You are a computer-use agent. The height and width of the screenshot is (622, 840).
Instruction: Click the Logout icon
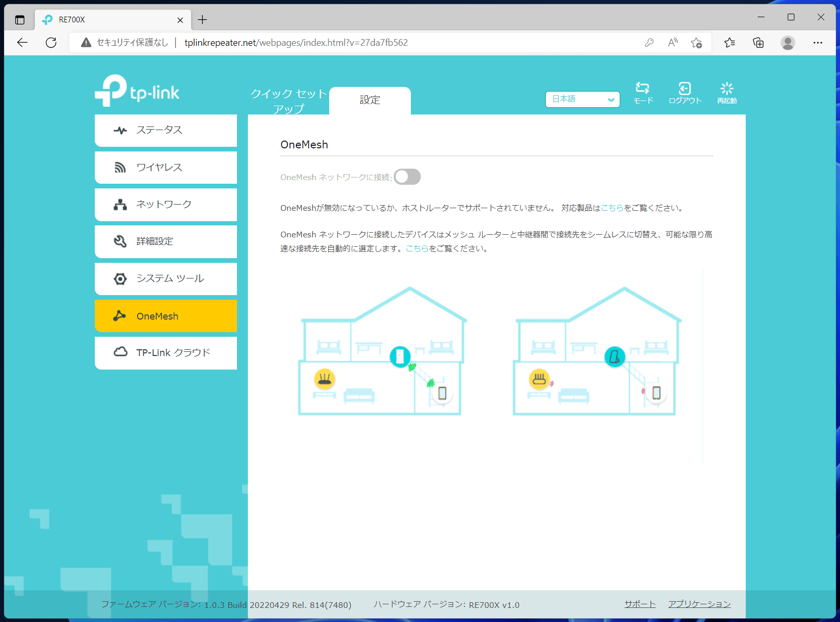(x=685, y=93)
